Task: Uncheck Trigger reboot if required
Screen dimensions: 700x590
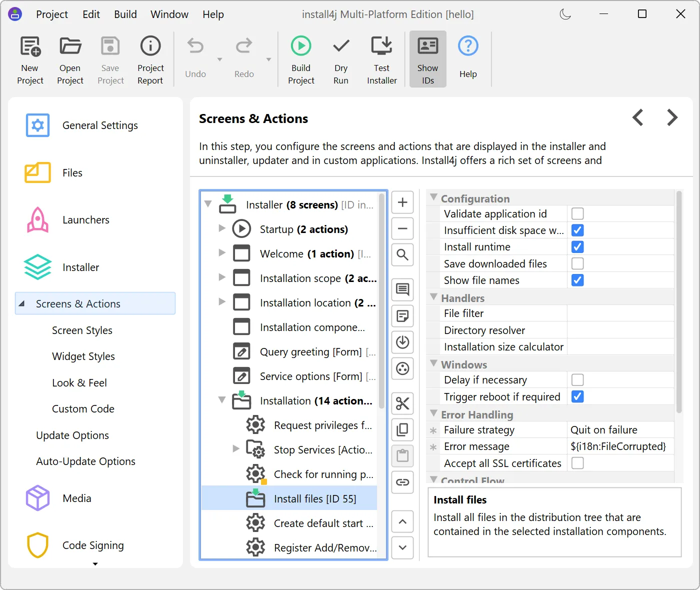Action: 577,396
